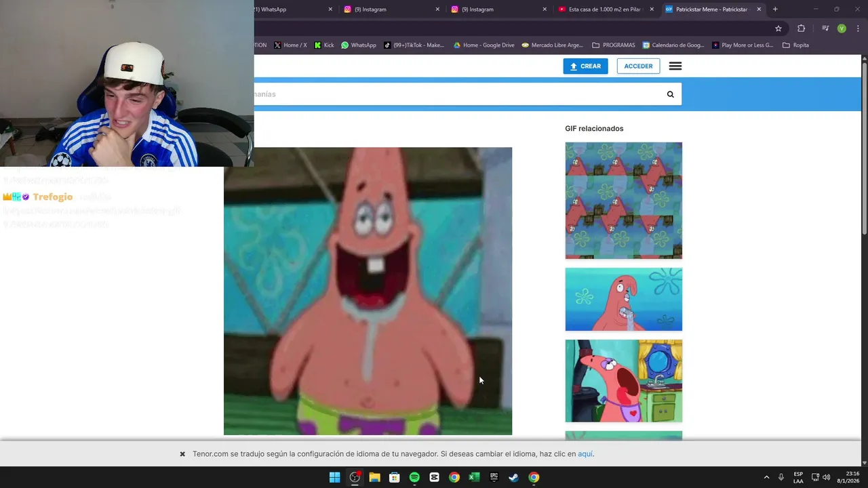Open OBS from the taskbar
This screenshot has height=488, width=868.
355,477
